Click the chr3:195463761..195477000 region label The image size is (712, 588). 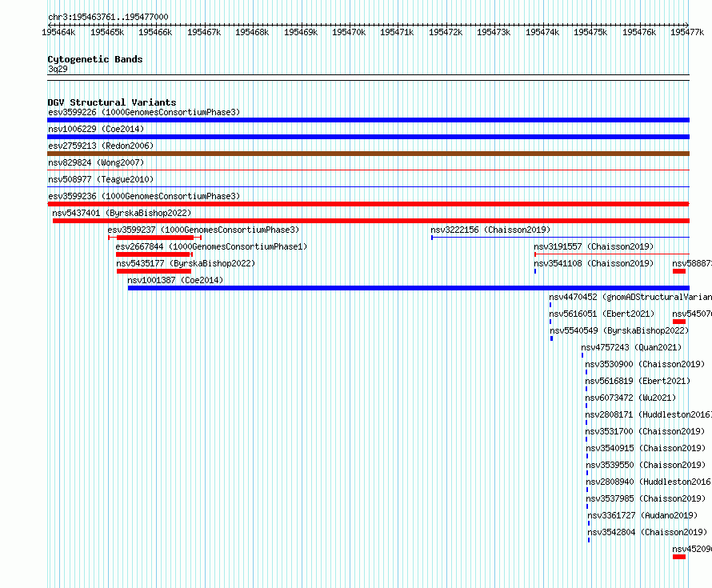(x=108, y=17)
